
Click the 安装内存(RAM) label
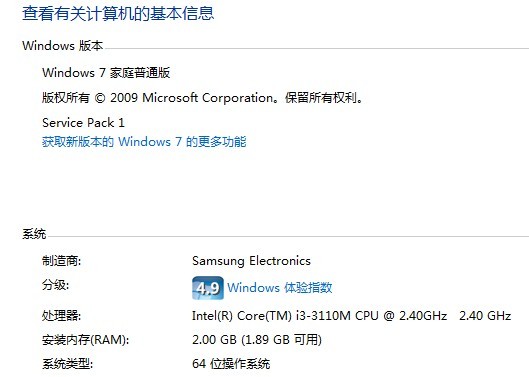pyautogui.click(x=85, y=340)
